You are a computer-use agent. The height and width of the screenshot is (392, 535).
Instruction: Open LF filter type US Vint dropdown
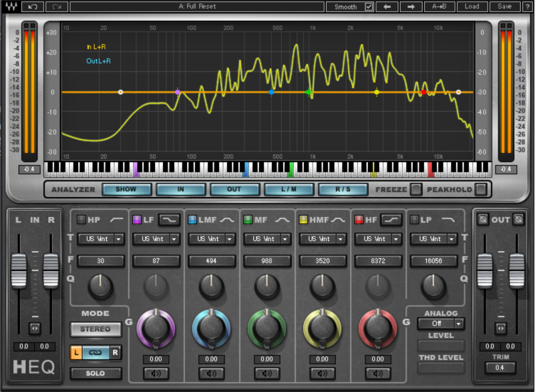coord(156,239)
